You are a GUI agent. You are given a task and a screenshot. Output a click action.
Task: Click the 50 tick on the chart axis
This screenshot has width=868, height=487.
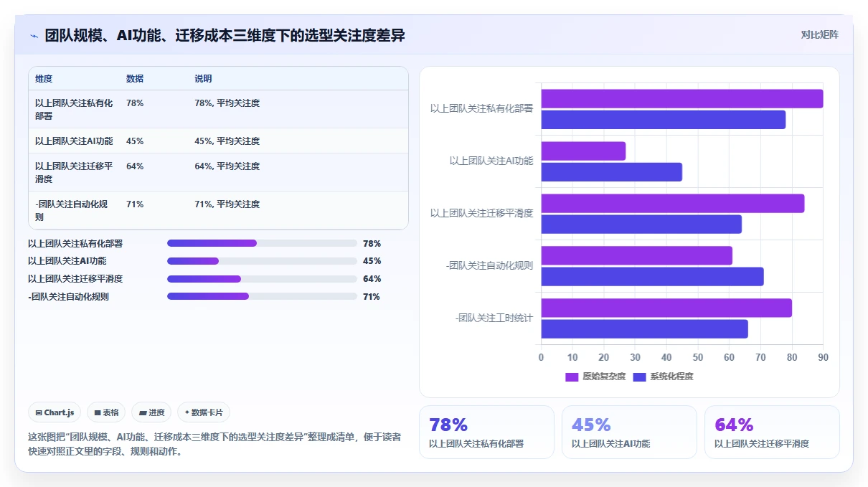click(x=698, y=357)
